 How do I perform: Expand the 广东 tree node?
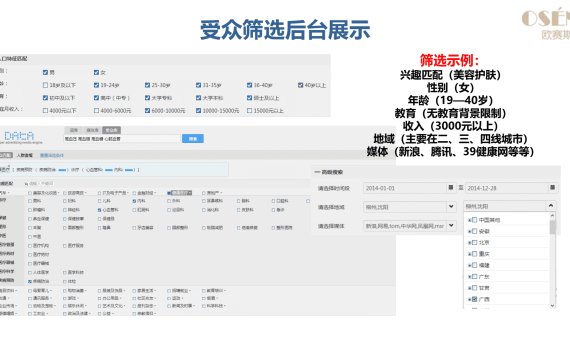coord(469,277)
